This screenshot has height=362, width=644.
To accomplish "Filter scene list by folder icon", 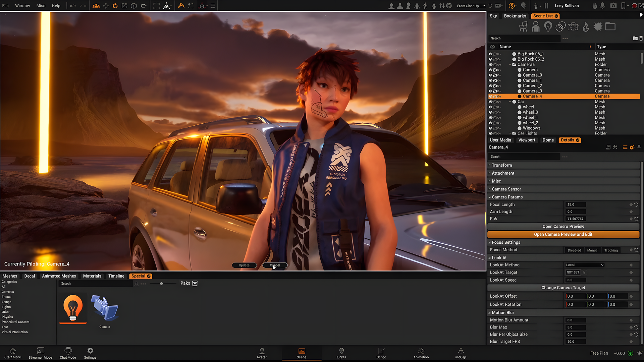I will [x=610, y=26].
